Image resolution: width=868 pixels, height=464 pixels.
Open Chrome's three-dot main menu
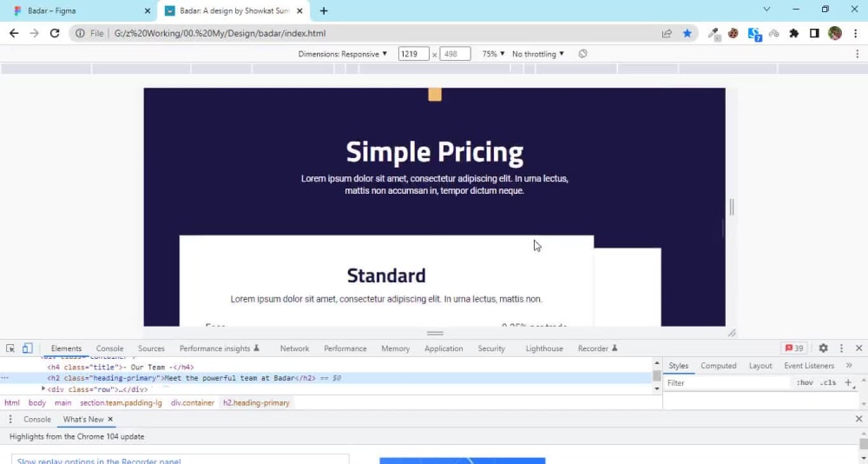coord(855,33)
